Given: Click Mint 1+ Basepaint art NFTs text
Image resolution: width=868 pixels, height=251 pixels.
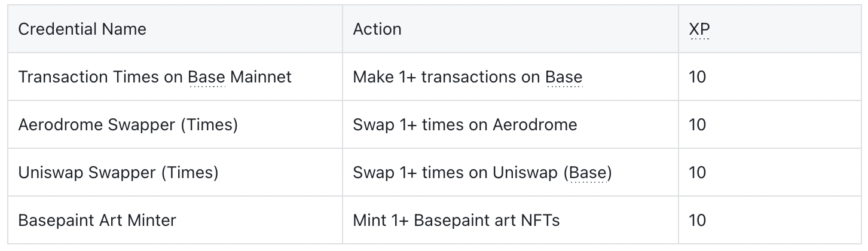Looking at the screenshot, I should (456, 220).
